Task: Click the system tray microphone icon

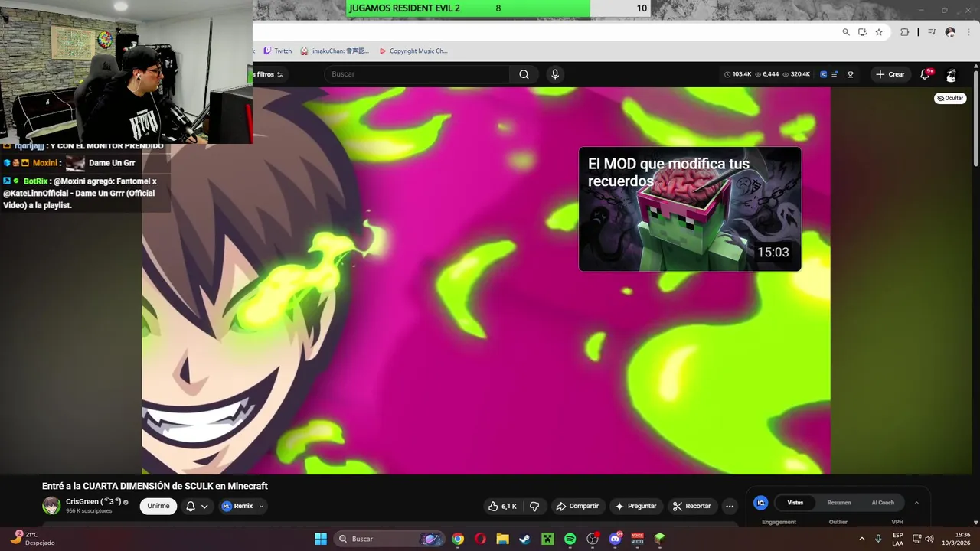Action: 878,539
